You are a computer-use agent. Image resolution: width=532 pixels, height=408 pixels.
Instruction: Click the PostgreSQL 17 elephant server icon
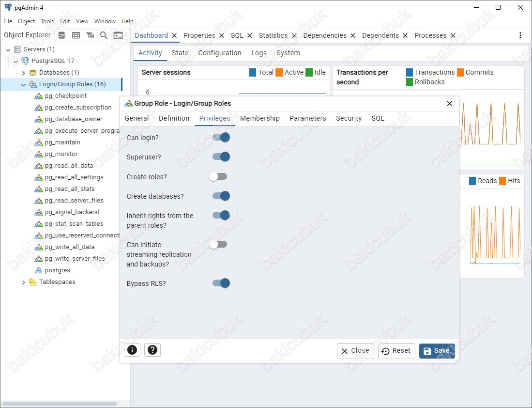[x=25, y=61]
